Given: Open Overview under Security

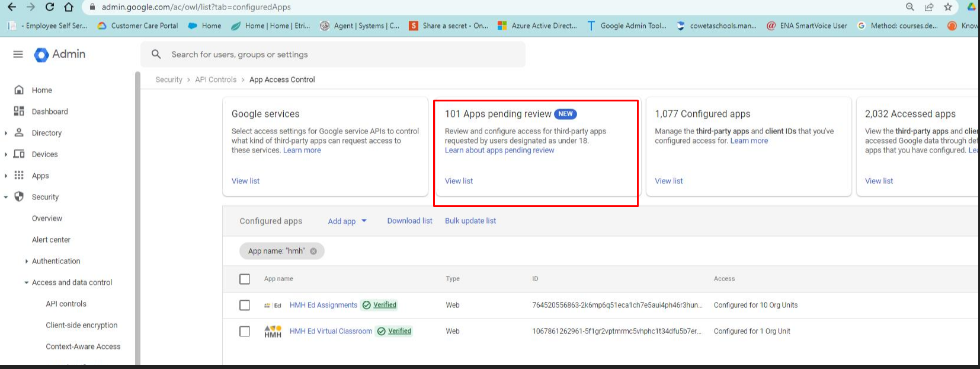Looking at the screenshot, I should [47, 218].
